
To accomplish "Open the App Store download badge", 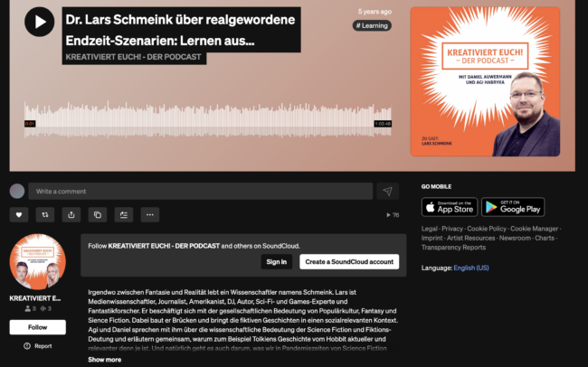I will [450, 207].
